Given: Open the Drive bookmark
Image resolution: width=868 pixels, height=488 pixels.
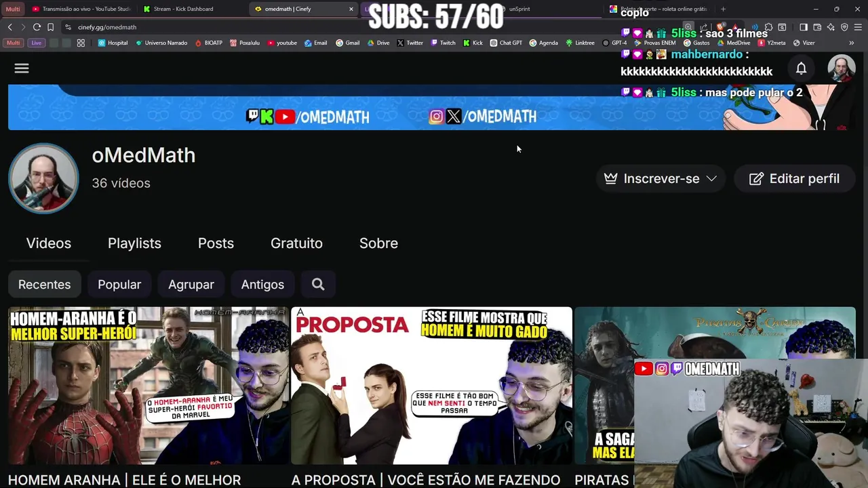Looking at the screenshot, I should [x=378, y=43].
